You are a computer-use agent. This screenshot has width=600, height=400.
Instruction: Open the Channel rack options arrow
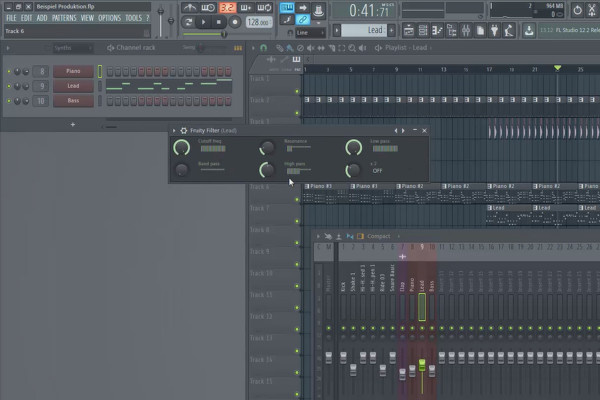(x=8, y=48)
